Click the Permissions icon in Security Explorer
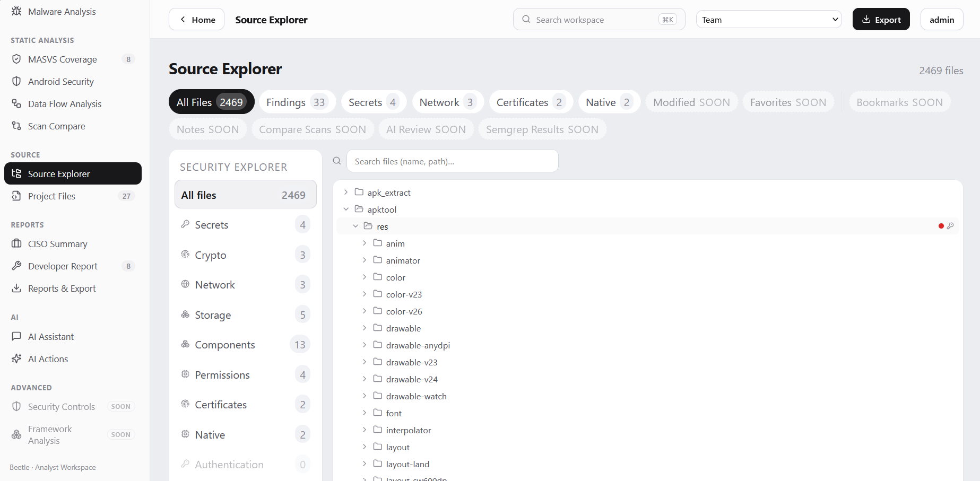Screen dimensions: 980x481 (185, 374)
